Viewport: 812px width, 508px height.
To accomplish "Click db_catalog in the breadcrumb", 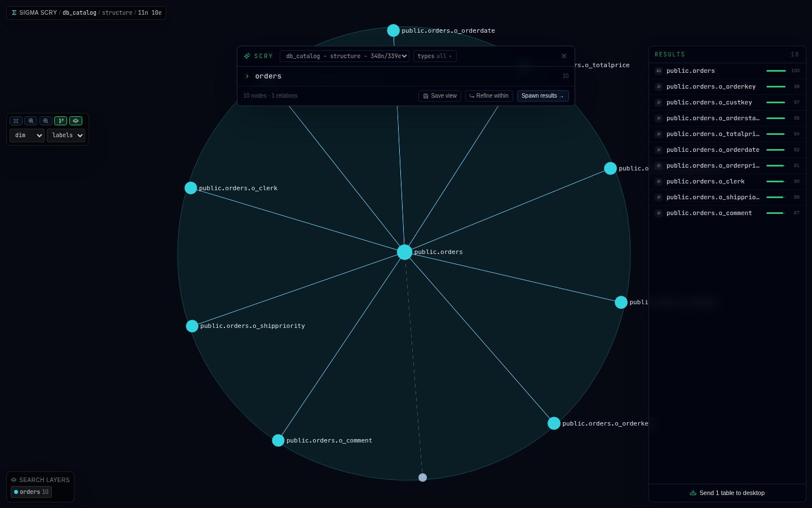I will tap(80, 12).
